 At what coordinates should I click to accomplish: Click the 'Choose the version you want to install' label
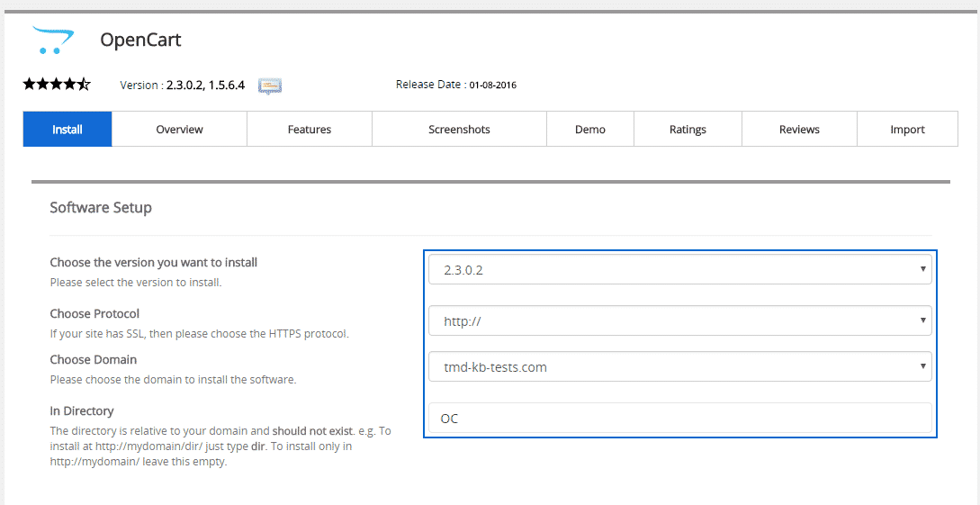(154, 263)
